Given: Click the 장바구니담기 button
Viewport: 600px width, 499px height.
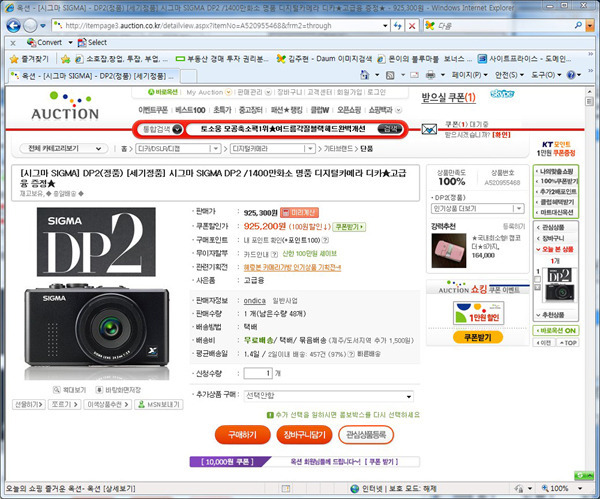Looking at the screenshot, I should click(304, 435).
